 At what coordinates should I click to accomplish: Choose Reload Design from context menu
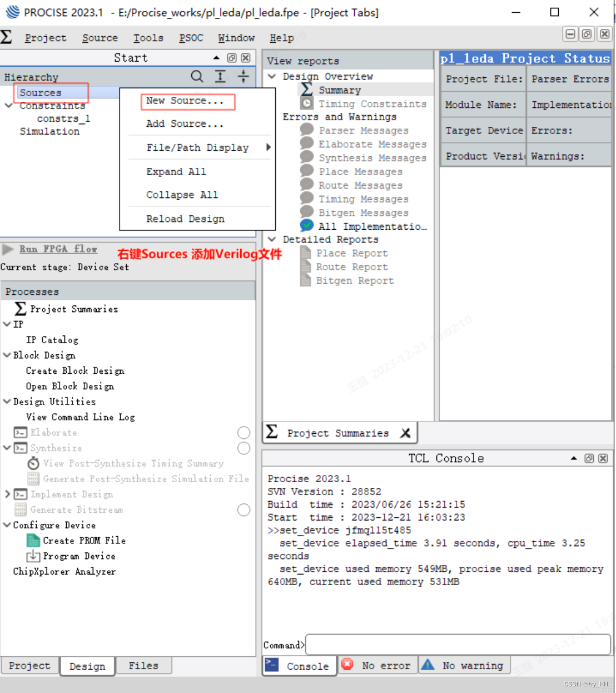(186, 219)
